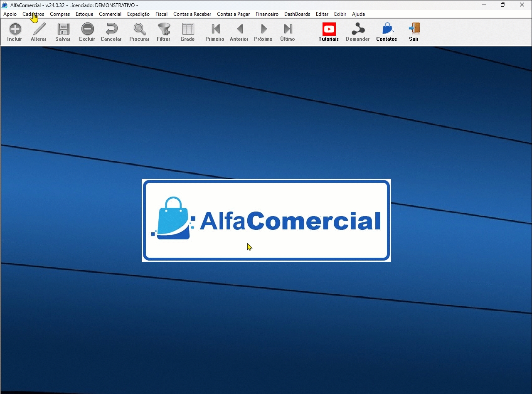The image size is (532, 394).
Task: Open Procurar magnifying glass search
Action: click(139, 29)
